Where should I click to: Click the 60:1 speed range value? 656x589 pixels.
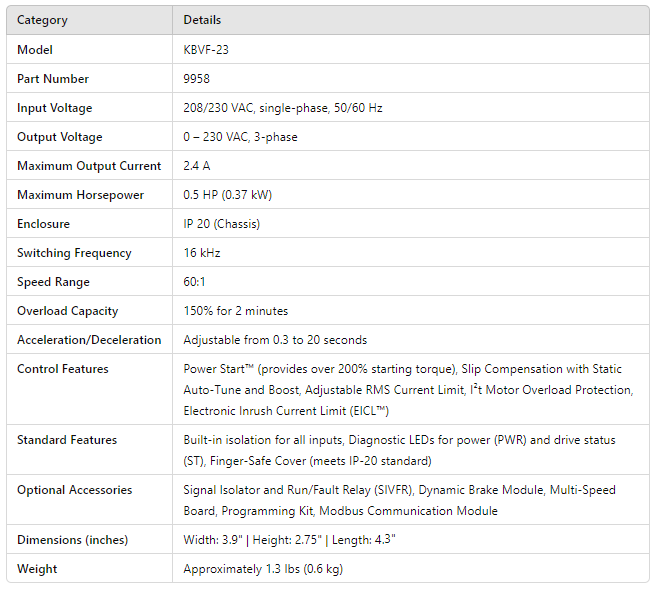pos(196,281)
